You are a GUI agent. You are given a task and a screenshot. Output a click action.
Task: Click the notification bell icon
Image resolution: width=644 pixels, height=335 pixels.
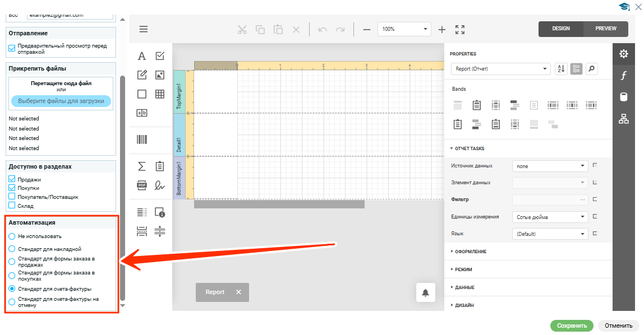pyautogui.click(x=425, y=292)
